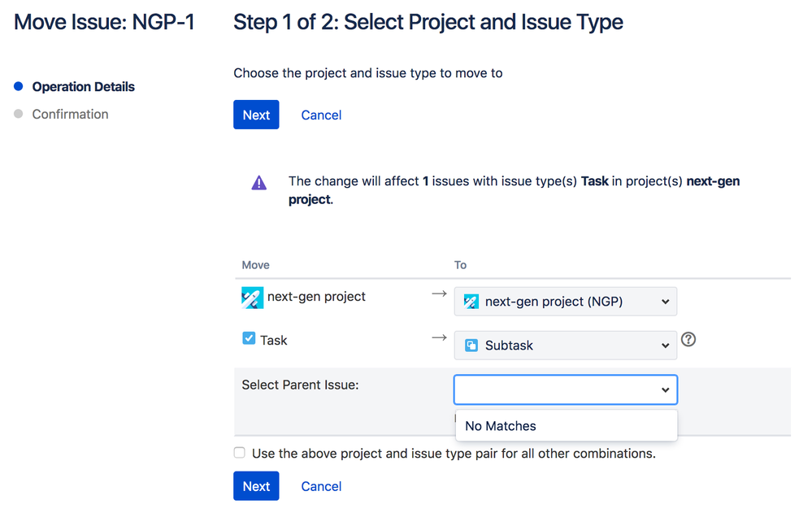The width and height of the screenshot is (812, 513).
Task: Click the 'No Matches' dropdown result
Action: [x=501, y=426]
